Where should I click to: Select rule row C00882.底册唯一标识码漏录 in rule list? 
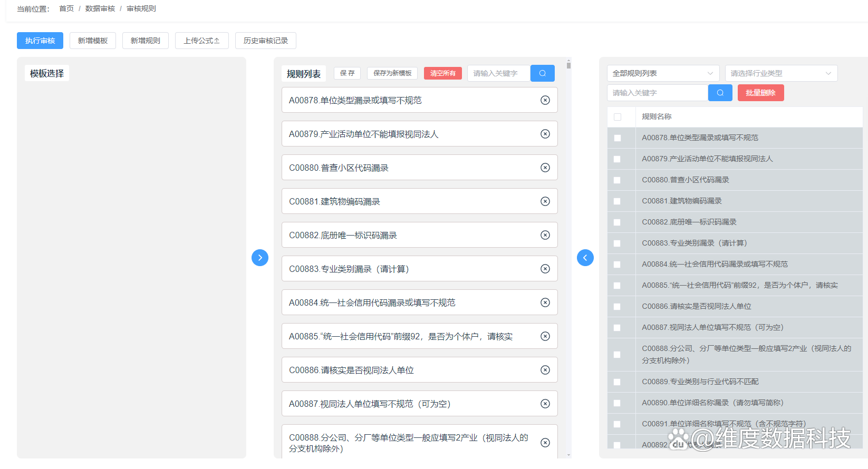(x=420, y=235)
